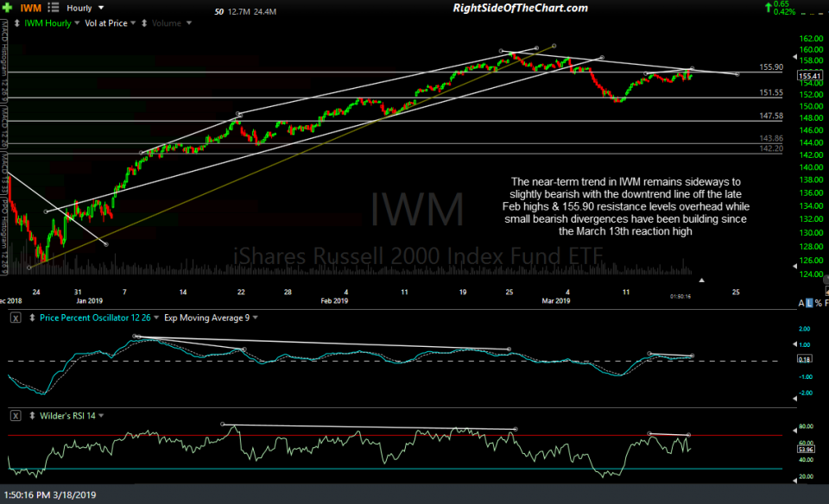
Task: Toggle the percent scale on price axis
Action: click(818, 302)
